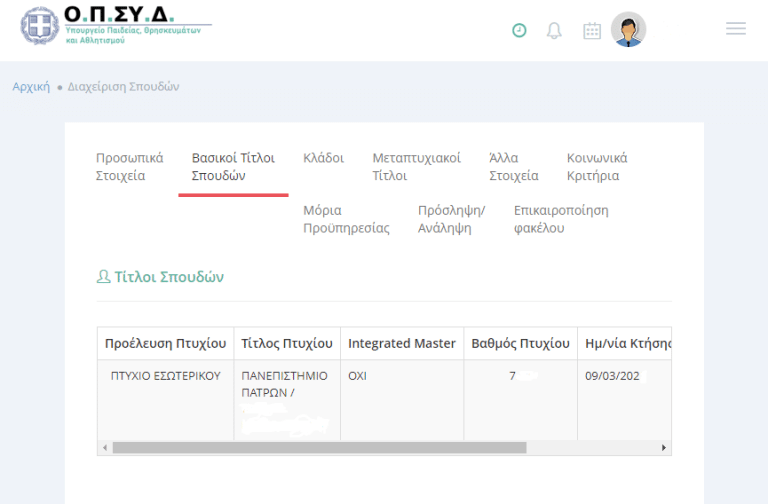
Task: Select the degree grade cell showing 7
Action: point(520,400)
